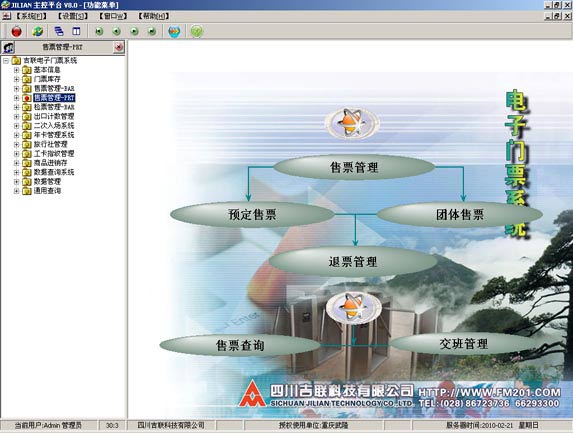Open the 交班管理 oval button
573x433 pixels.
(x=463, y=344)
